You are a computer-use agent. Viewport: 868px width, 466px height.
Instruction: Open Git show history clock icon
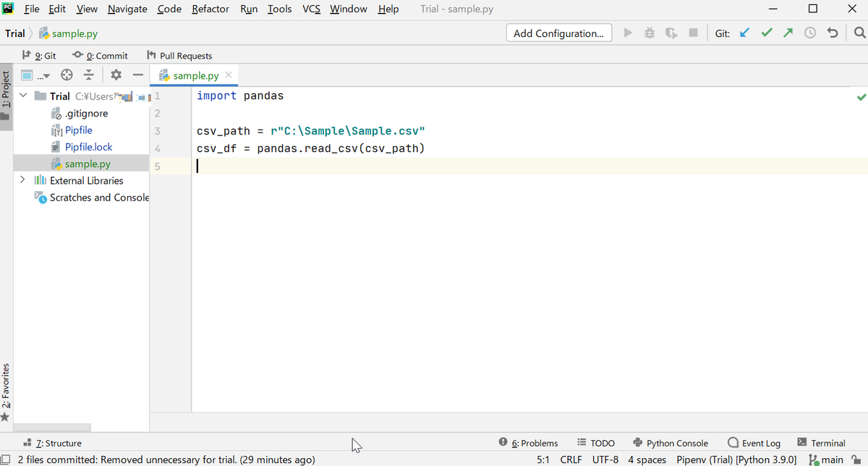810,33
